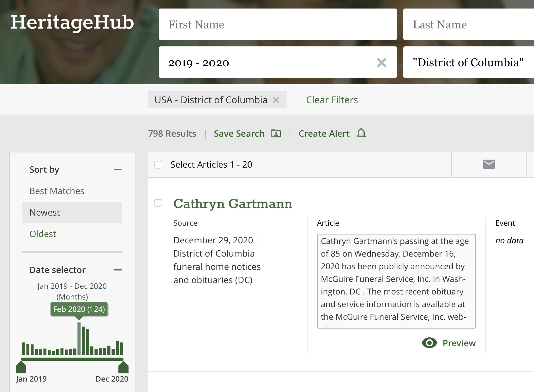Email selected articles with the envelope icon
Viewport: 534px width, 392px height.
point(489,164)
